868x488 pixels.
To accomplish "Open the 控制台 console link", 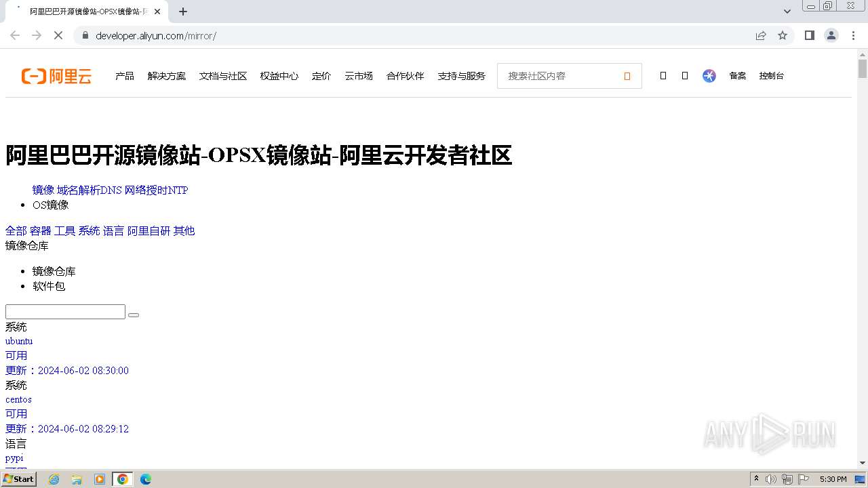I will coord(772,76).
